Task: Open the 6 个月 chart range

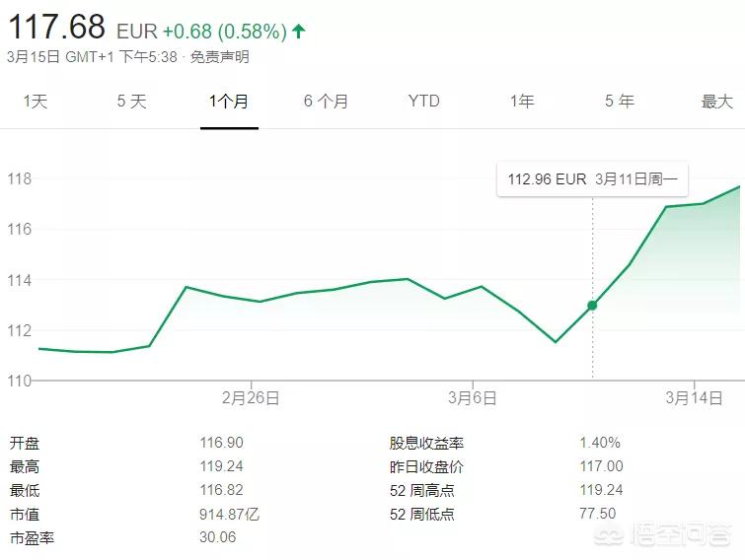Action: coord(326,102)
